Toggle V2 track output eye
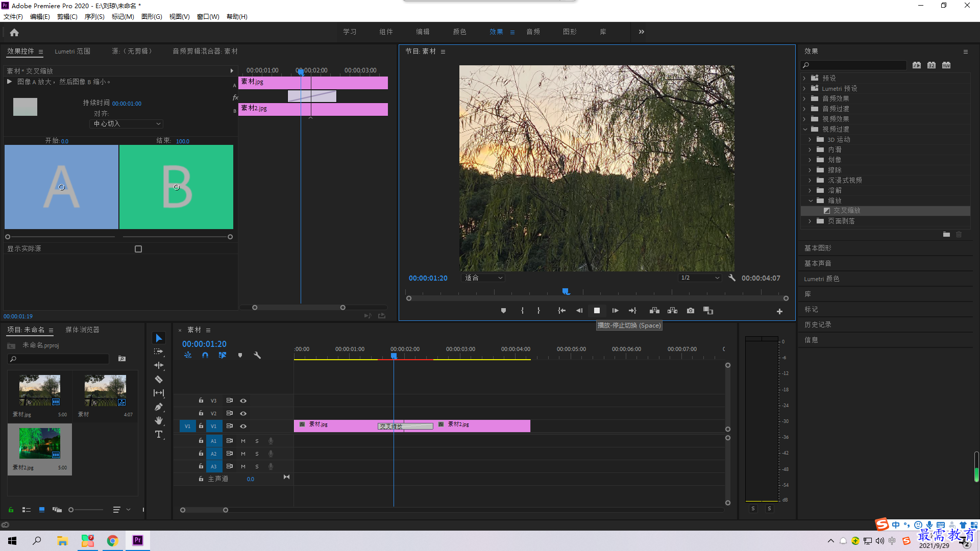The image size is (980, 551). 243,414
